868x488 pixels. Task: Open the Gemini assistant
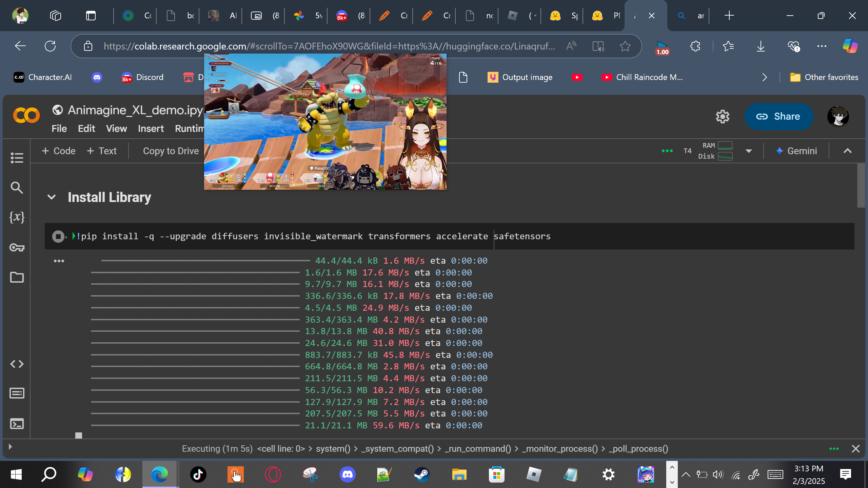pos(796,151)
